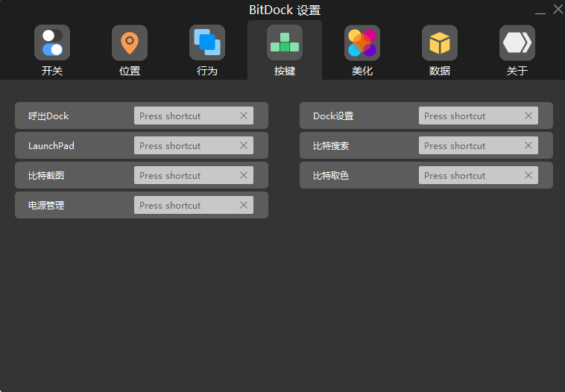
Task: Clear the 呼出Dock shortcut with X
Action: (x=244, y=116)
